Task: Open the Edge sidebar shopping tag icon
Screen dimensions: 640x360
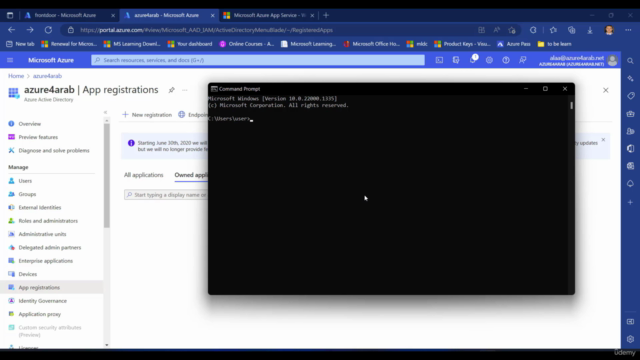Action: (x=631, y=96)
